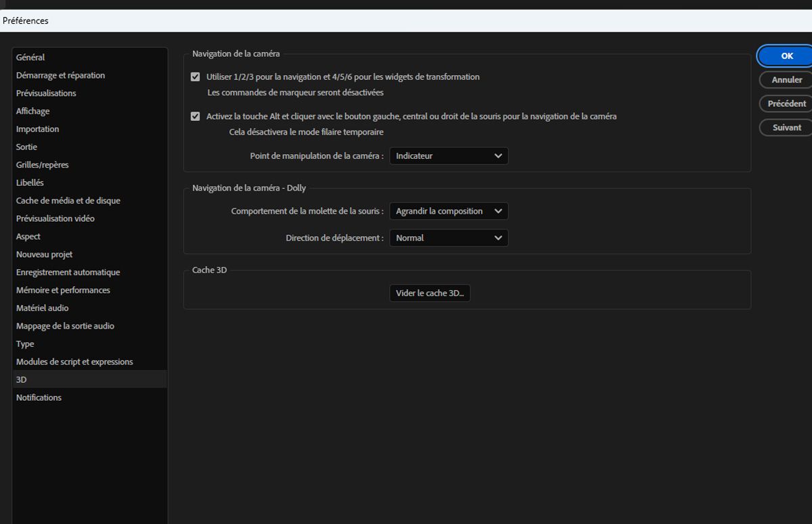Click the Vider le cache 3D button
This screenshot has height=524, width=812.
(430, 293)
